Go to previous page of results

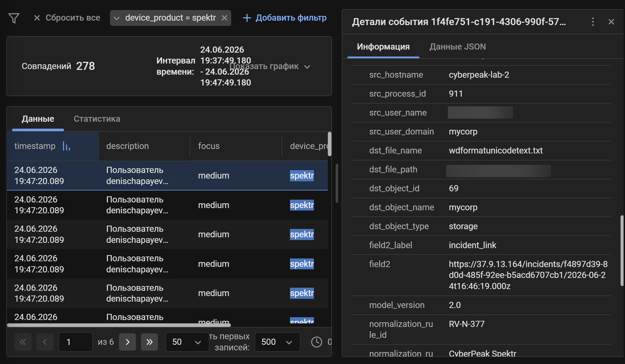(x=45, y=342)
